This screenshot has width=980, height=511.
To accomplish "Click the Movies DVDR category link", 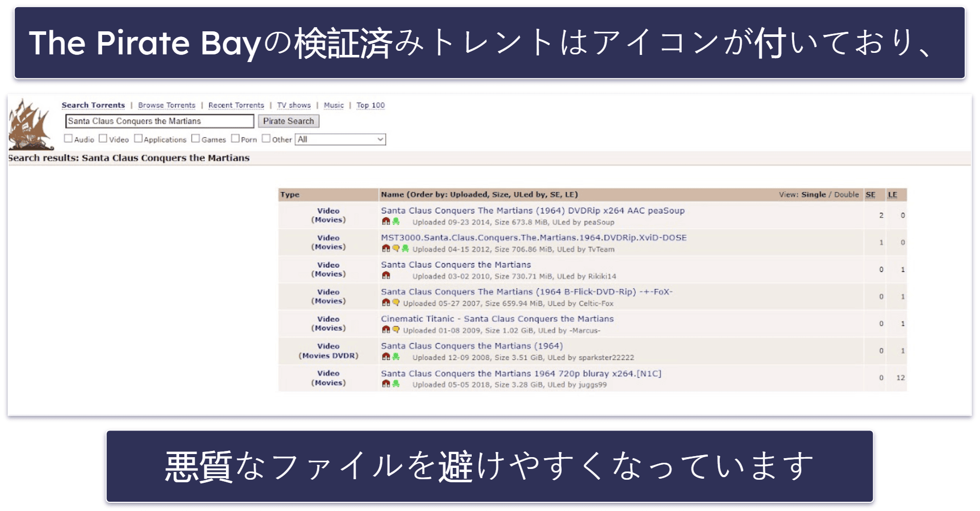I will click(329, 356).
